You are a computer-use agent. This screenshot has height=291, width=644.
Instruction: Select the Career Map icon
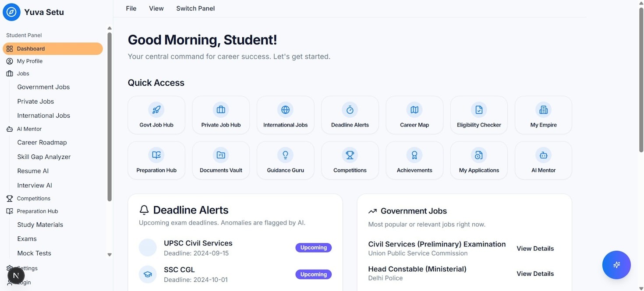pyautogui.click(x=414, y=110)
